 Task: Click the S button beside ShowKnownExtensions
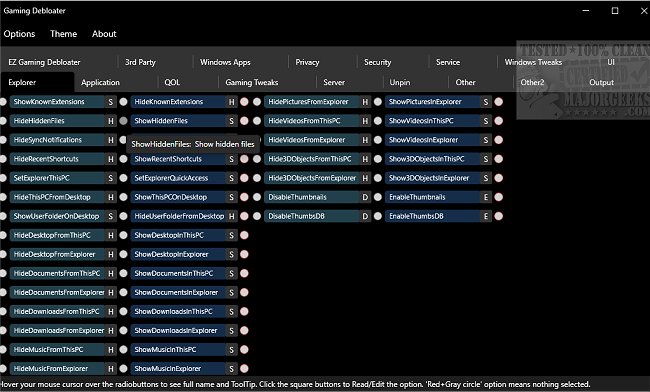pyautogui.click(x=110, y=102)
